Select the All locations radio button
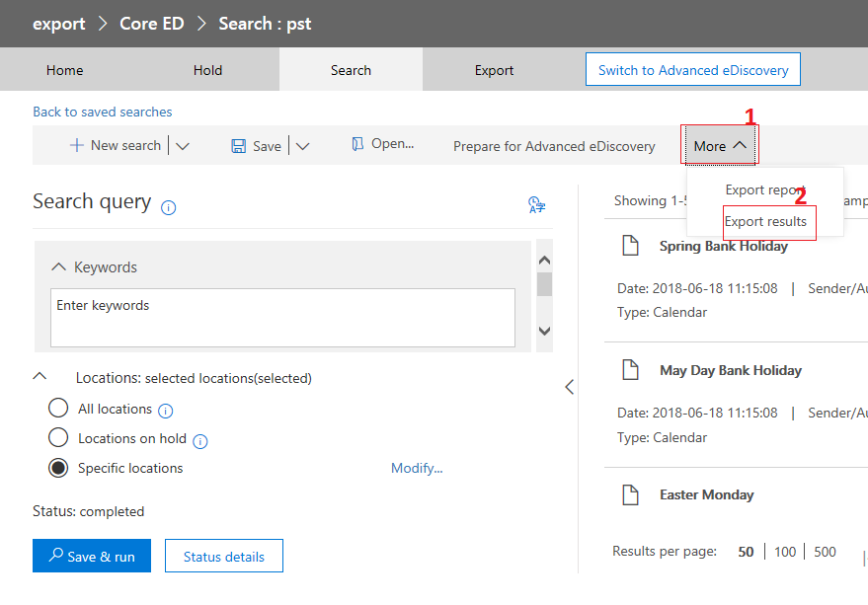 tap(58, 408)
